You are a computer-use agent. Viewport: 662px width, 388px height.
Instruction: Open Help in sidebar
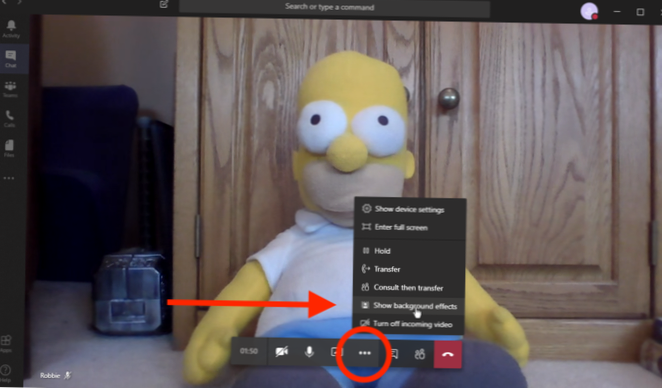tap(5, 373)
